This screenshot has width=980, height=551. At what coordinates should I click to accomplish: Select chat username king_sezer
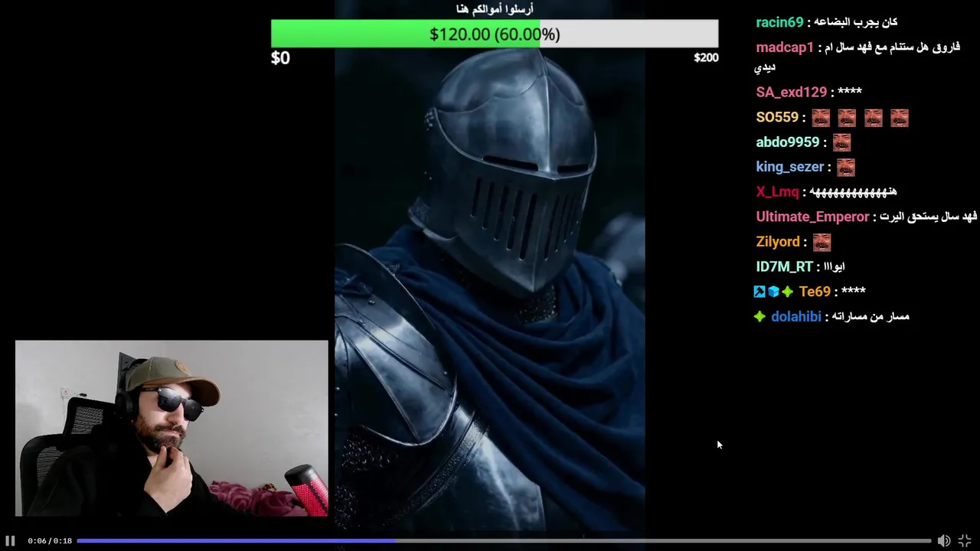tap(790, 167)
